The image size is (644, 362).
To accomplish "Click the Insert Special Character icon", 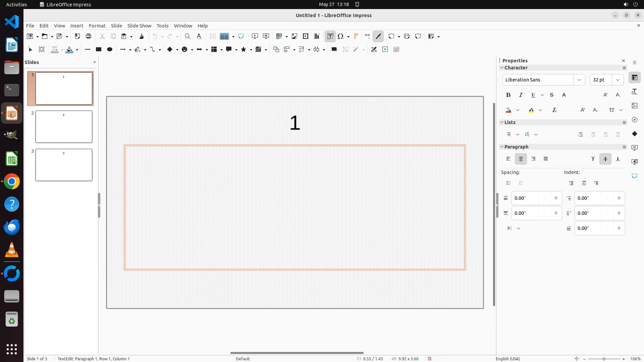I will 341,37.
